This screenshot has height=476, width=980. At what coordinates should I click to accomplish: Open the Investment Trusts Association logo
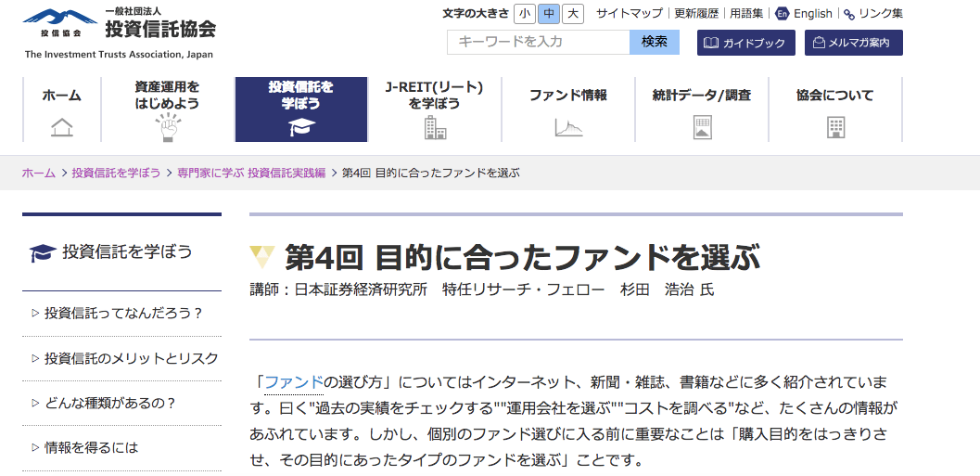119,33
